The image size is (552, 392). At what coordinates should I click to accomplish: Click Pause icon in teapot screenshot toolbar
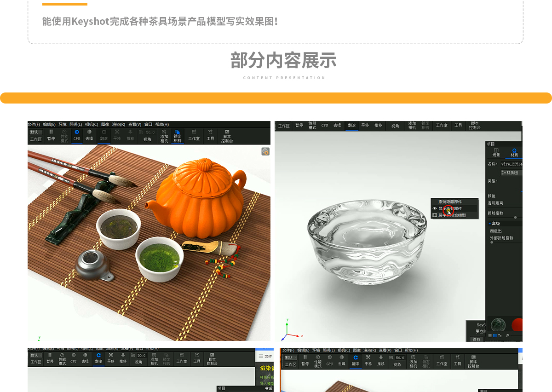(x=51, y=132)
